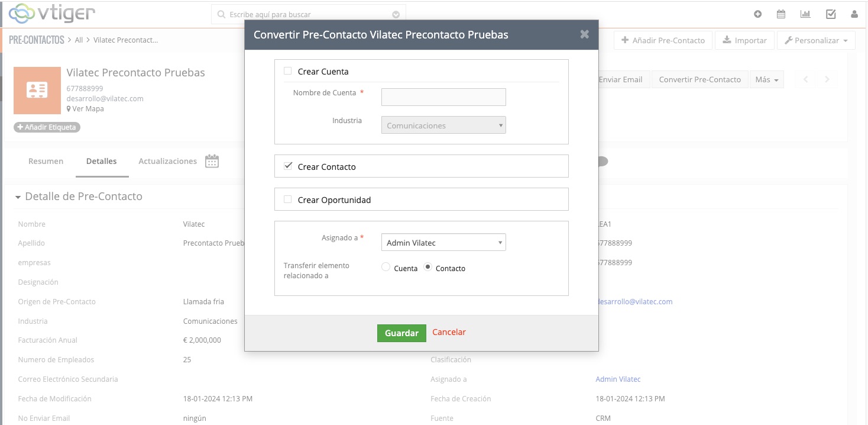Open the Asignado a dropdown
Image resolution: width=868 pixels, height=425 pixels.
[x=443, y=243]
